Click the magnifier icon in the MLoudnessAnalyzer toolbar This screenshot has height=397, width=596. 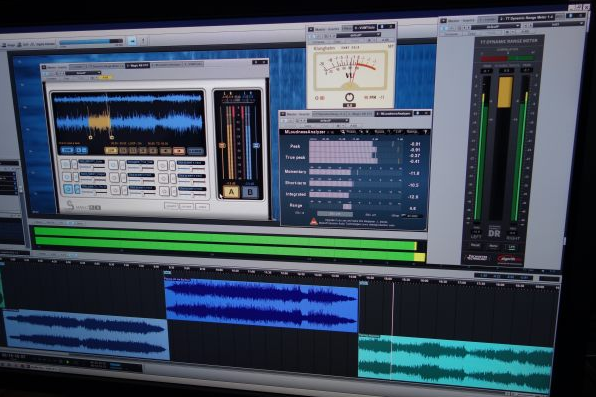pyautogui.click(x=342, y=132)
